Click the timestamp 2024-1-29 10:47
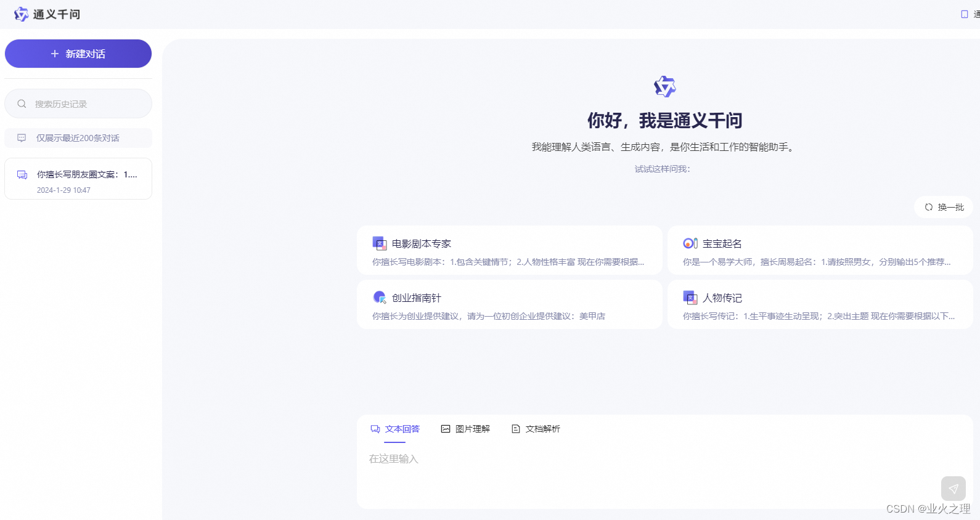Screen dimensions: 980x520 63,190
